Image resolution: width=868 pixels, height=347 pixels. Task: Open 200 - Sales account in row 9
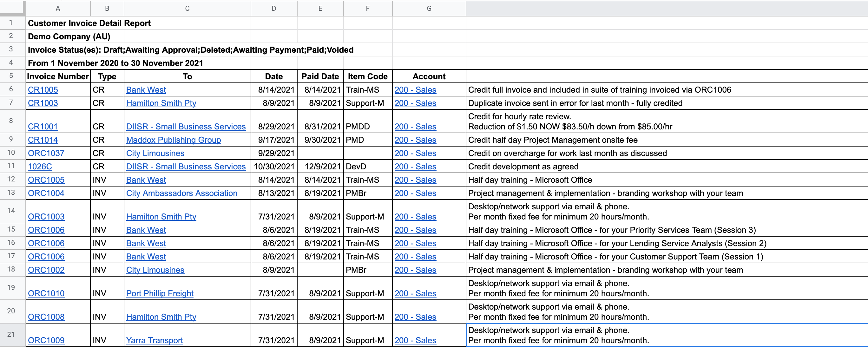tap(415, 140)
